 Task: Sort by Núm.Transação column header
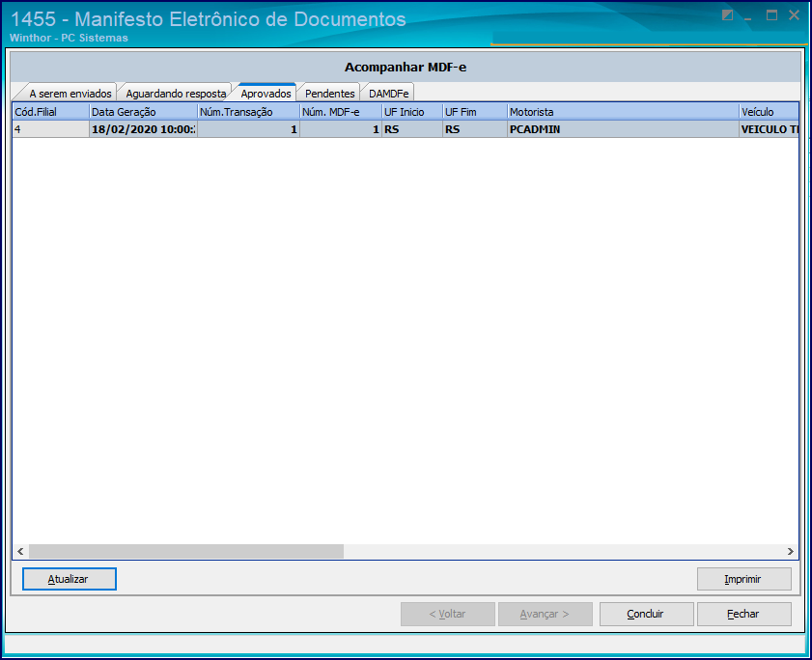click(x=248, y=112)
